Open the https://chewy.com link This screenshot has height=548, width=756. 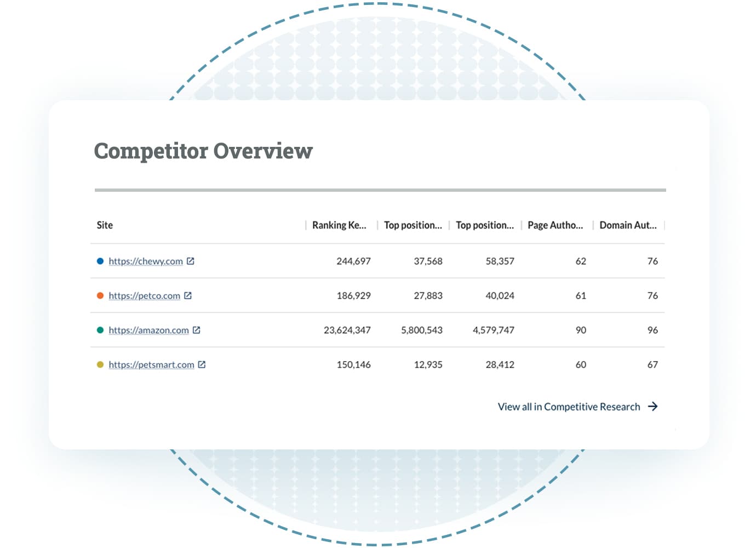click(146, 261)
